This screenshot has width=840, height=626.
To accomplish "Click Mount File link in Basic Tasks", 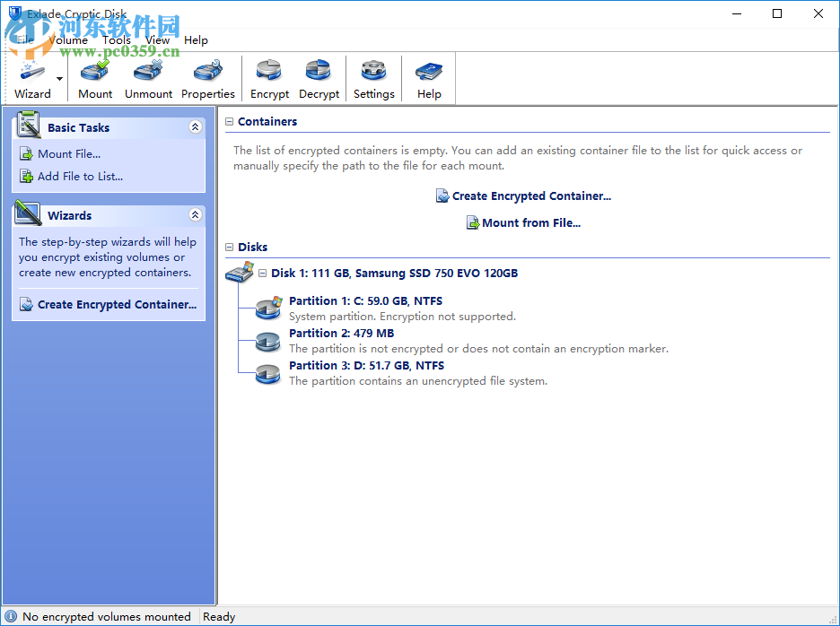I will tap(68, 154).
